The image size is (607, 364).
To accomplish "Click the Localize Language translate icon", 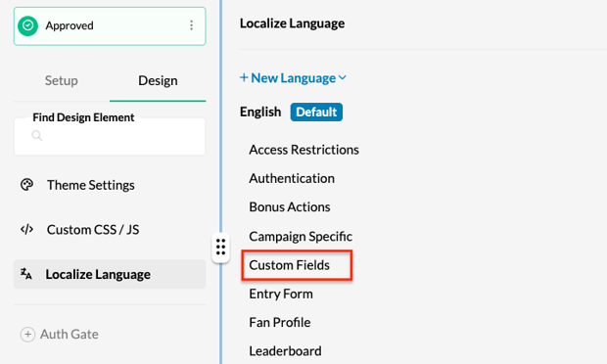I will (26, 274).
